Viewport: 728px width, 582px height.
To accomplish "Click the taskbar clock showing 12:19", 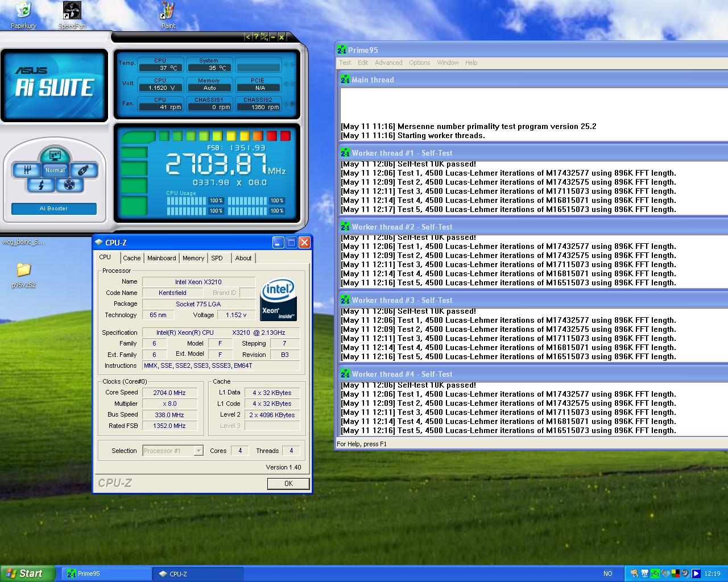I will click(x=713, y=573).
